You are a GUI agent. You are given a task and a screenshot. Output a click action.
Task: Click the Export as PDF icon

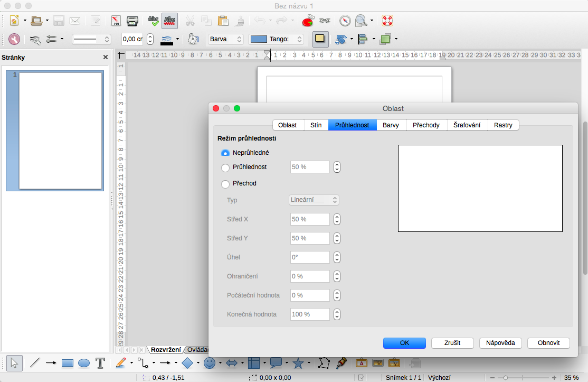pyautogui.click(x=116, y=21)
